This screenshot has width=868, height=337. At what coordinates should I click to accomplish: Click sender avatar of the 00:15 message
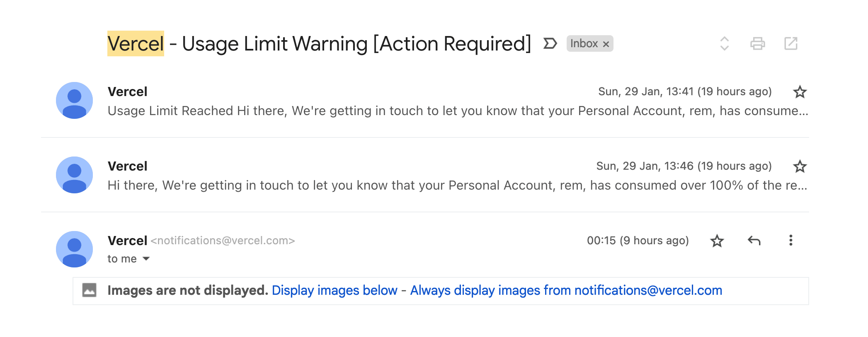(74, 249)
